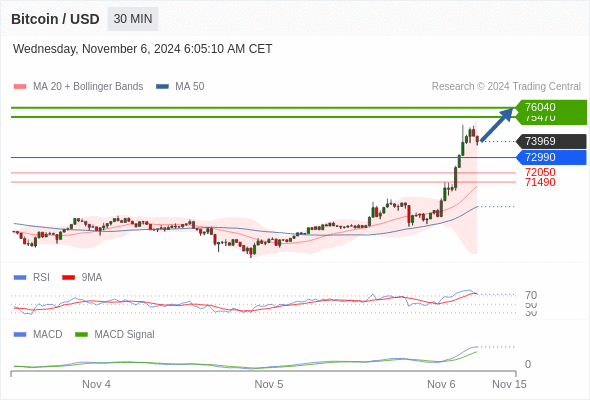
Task: Click the RSI 70 level label
Action: coord(531,295)
